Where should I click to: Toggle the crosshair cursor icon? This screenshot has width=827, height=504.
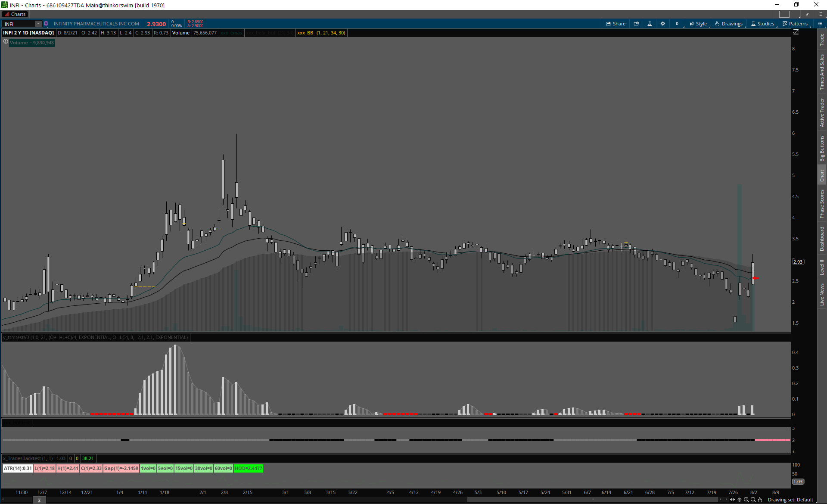[x=740, y=500]
